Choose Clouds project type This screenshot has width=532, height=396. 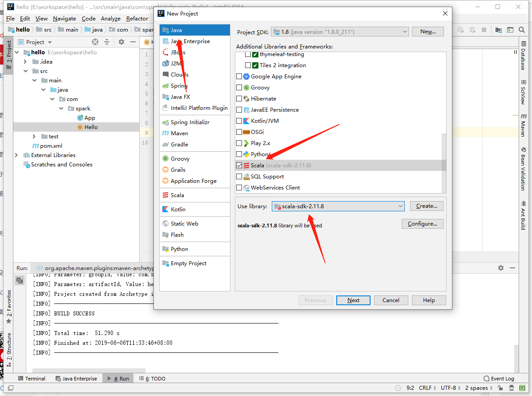[195, 74]
